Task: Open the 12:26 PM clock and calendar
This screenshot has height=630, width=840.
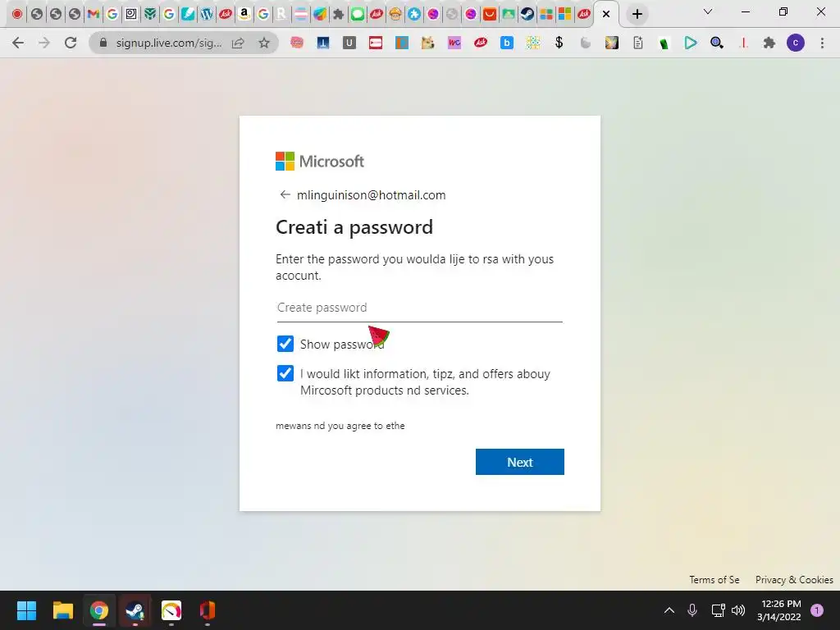Action: (x=778, y=610)
